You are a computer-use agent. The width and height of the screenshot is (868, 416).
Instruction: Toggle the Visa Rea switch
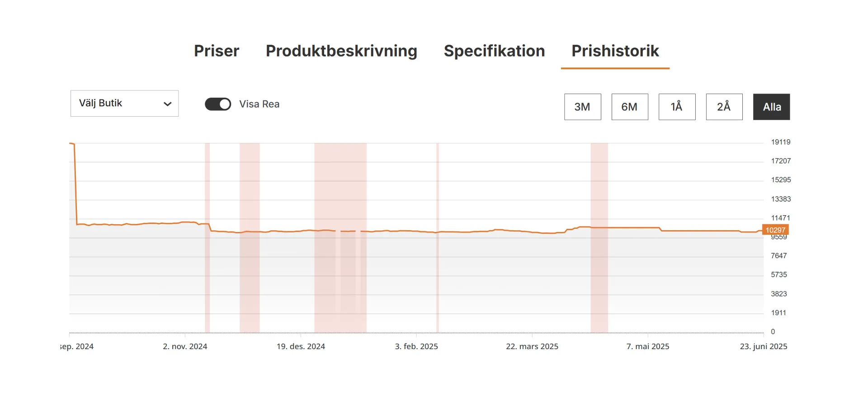click(x=218, y=104)
